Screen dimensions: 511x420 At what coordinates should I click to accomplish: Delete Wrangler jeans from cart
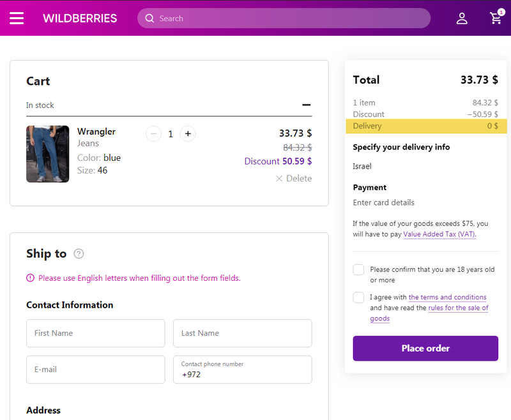(x=294, y=179)
